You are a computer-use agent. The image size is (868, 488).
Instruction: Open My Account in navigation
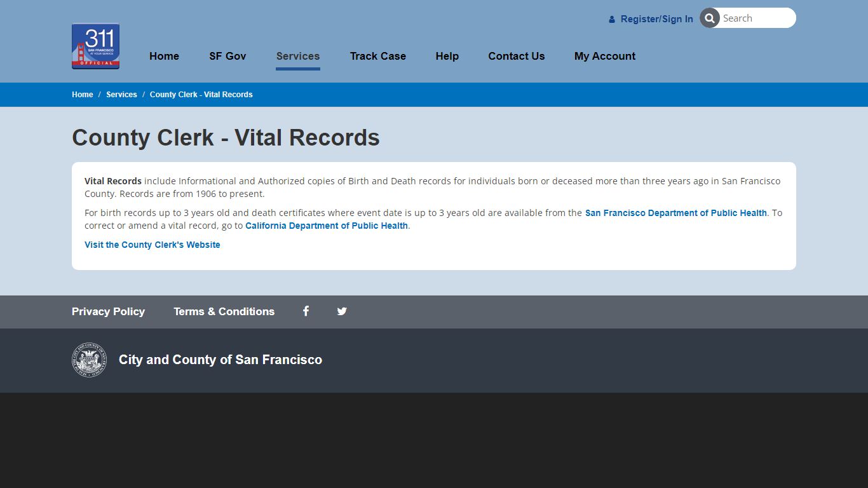(605, 56)
